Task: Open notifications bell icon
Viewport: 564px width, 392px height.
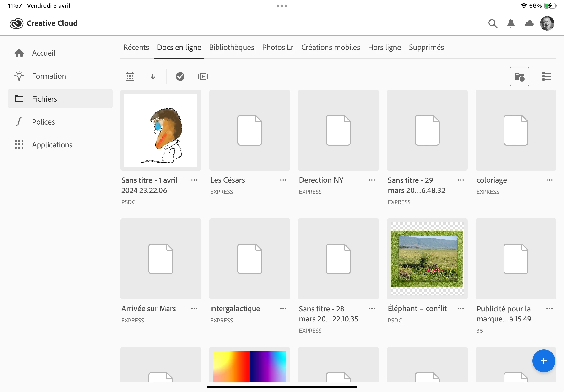Action: click(x=511, y=24)
